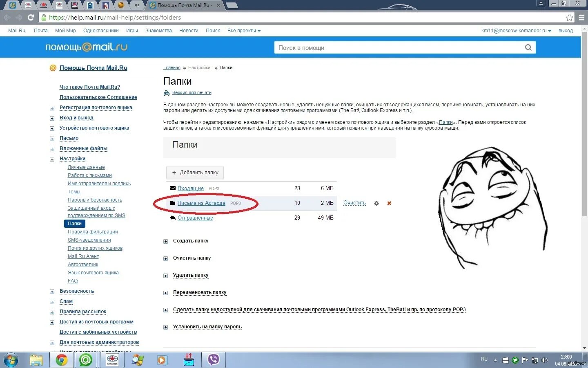Open Mail.Ru Agent from taskbar
588x368 pixels.
tap(86, 360)
